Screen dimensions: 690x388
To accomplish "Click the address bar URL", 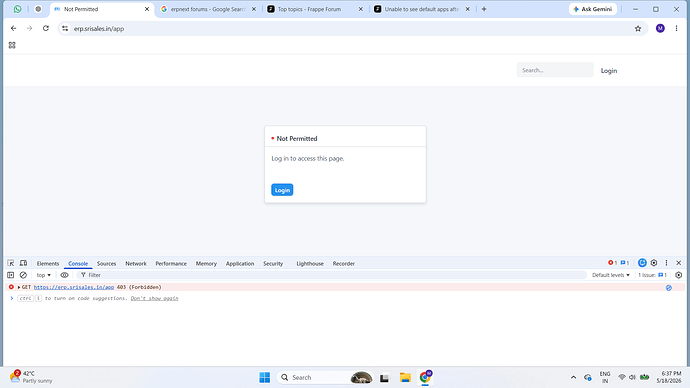I will (99, 29).
